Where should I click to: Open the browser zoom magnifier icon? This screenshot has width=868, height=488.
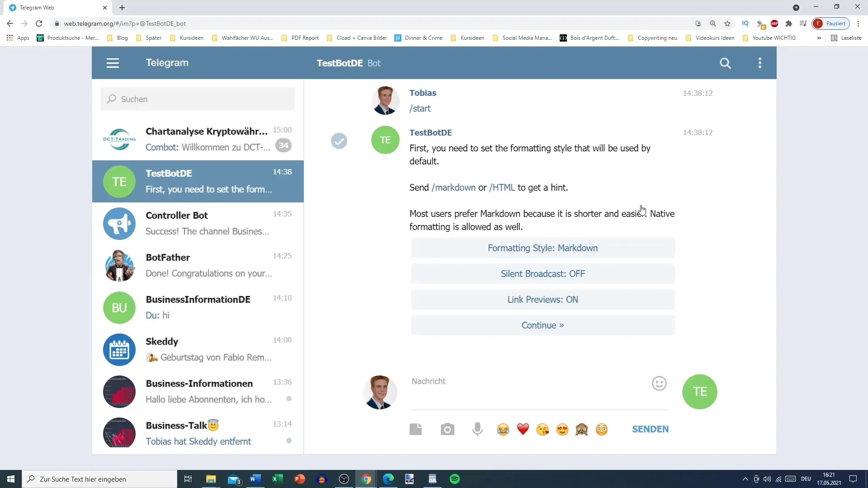(713, 23)
